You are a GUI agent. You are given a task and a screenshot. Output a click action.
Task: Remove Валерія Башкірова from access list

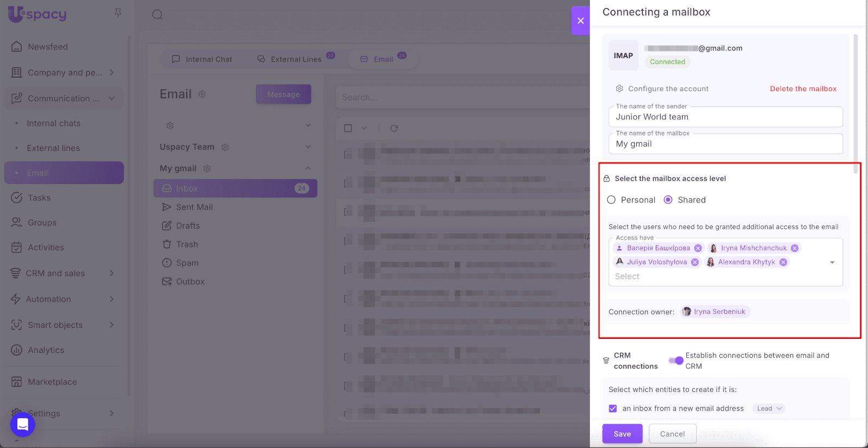pos(698,248)
